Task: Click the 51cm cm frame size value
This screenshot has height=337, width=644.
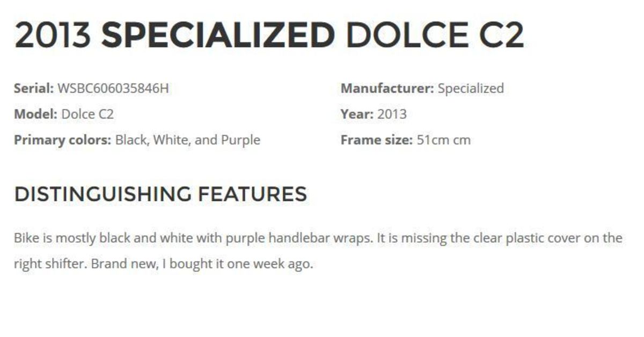Action: click(443, 140)
